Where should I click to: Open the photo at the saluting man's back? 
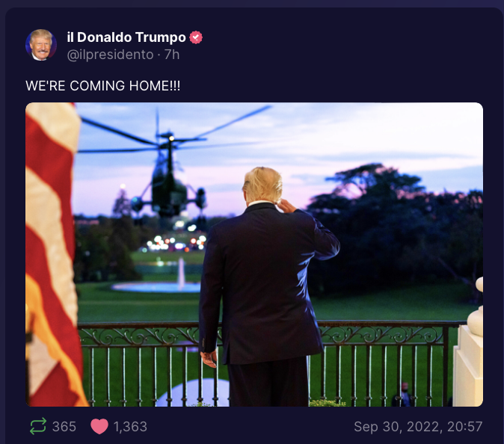click(263, 283)
